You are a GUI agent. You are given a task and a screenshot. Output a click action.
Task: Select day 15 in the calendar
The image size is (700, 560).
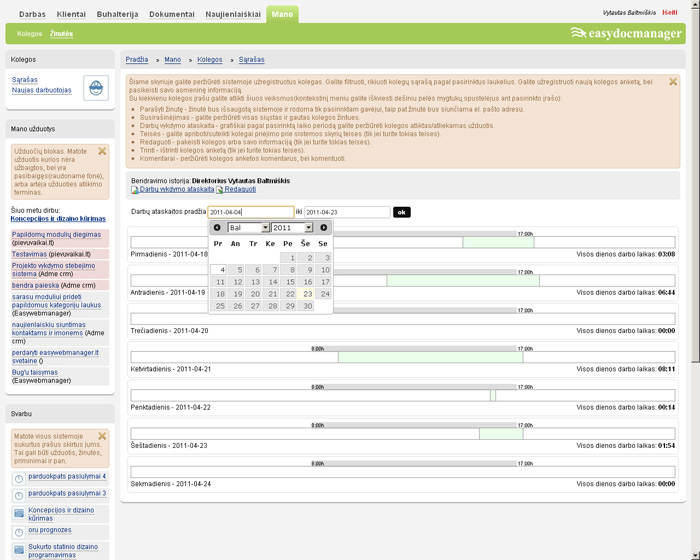(288, 282)
